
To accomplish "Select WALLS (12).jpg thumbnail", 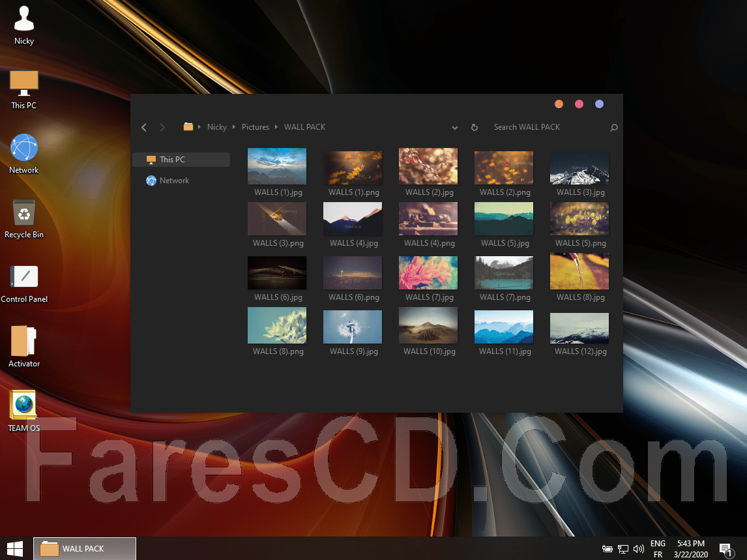I will point(579,328).
